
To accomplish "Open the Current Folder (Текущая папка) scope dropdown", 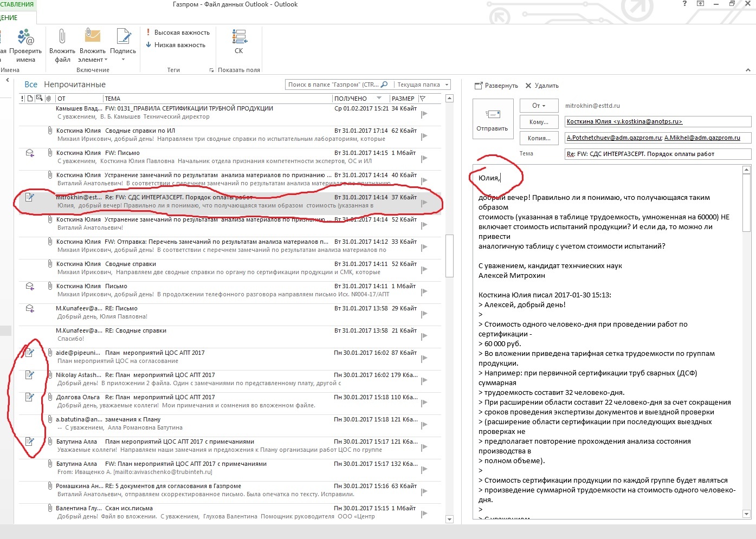I will click(x=423, y=85).
